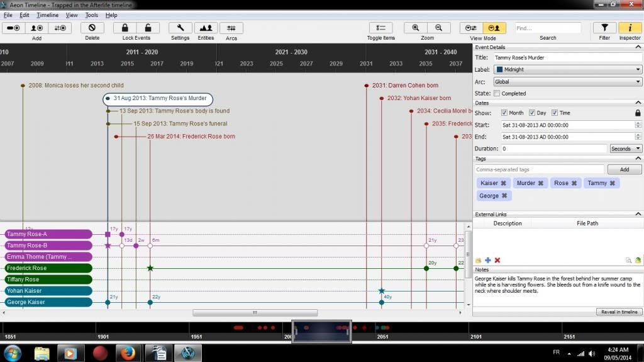Open the Tools menu
The image size is (644, 362).
[92, 15]
